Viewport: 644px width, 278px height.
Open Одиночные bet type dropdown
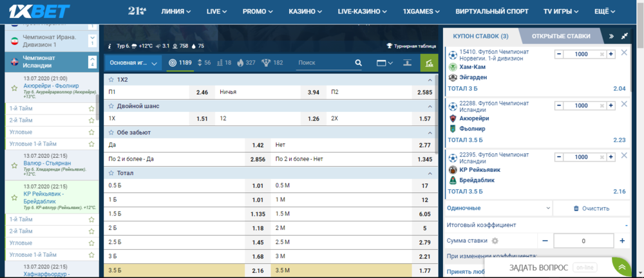(x=498, y=208)
